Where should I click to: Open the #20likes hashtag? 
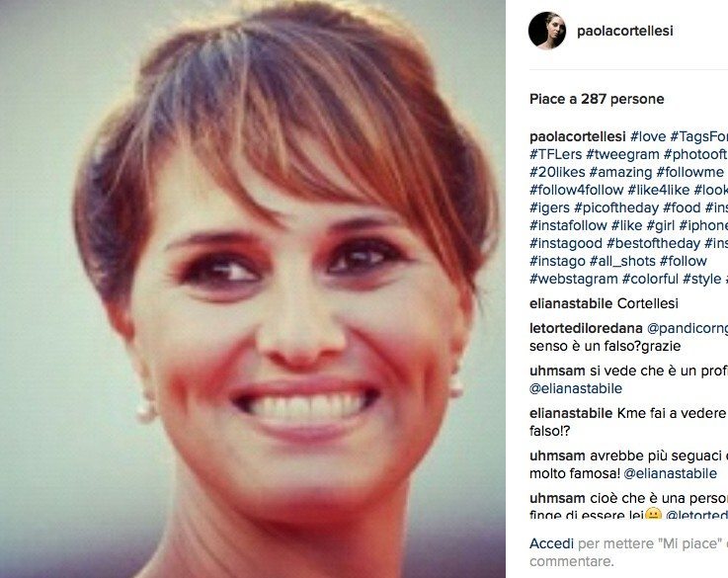click(x=557, y=172)
